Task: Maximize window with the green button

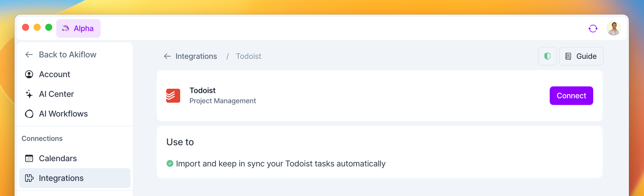Action: click(49, 27)
